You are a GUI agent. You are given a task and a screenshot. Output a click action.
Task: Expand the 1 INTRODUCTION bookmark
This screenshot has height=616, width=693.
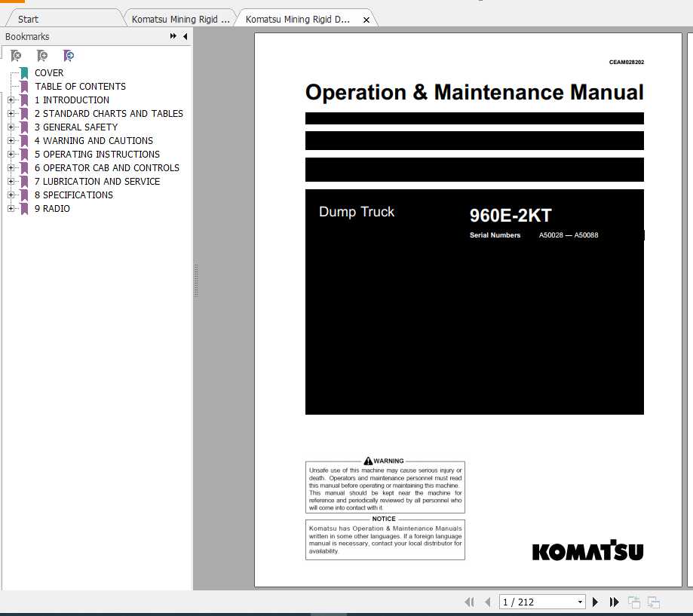point(11,100)
